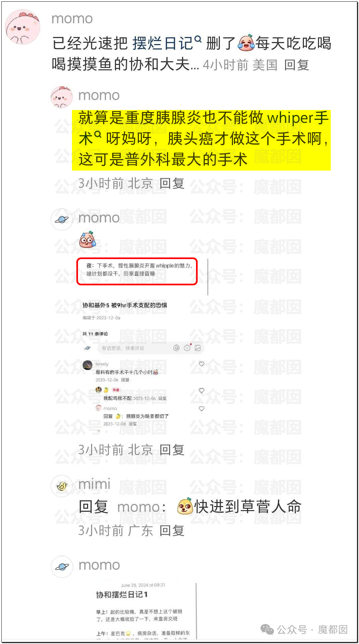
Task: Like lonely's comment with heart icon
Action: click(202, 364)
